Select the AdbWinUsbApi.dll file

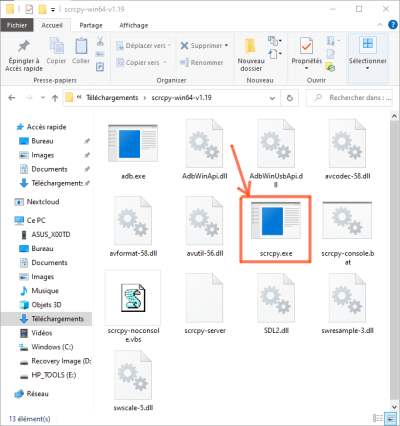coord(276,153)
